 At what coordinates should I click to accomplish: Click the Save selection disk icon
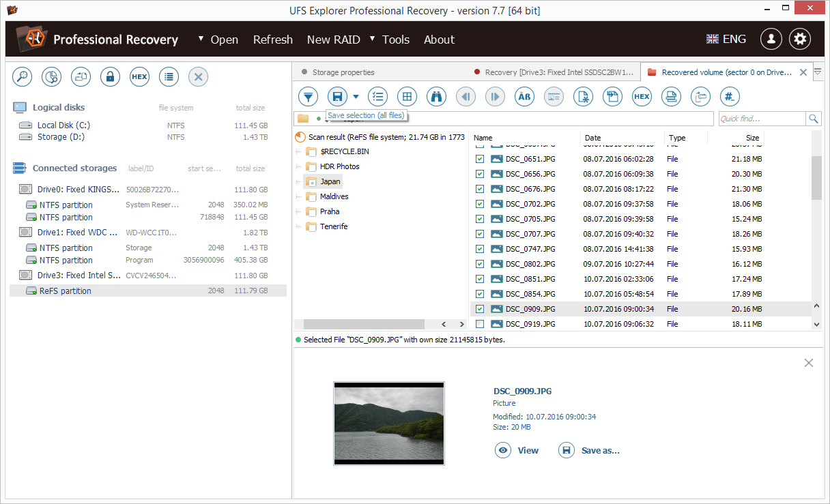(337, 97)
